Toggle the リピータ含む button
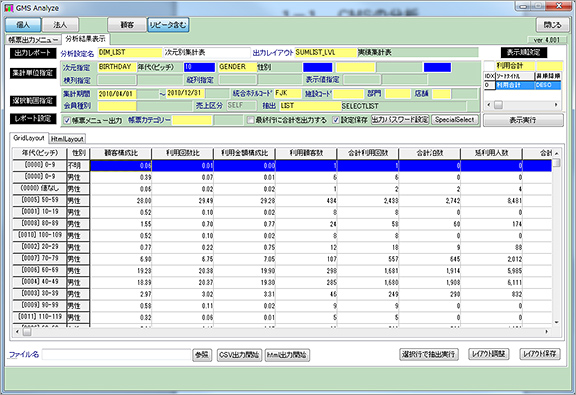 point(168,25)
